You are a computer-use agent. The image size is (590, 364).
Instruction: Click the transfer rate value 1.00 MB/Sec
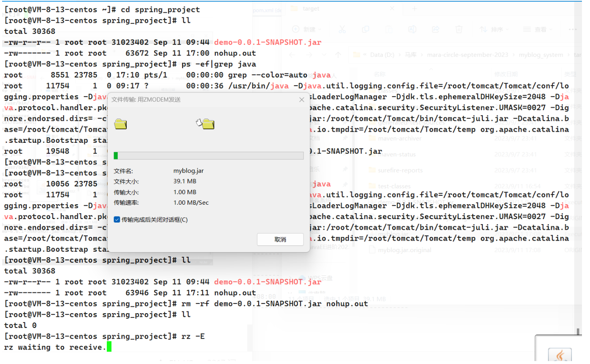191,203
